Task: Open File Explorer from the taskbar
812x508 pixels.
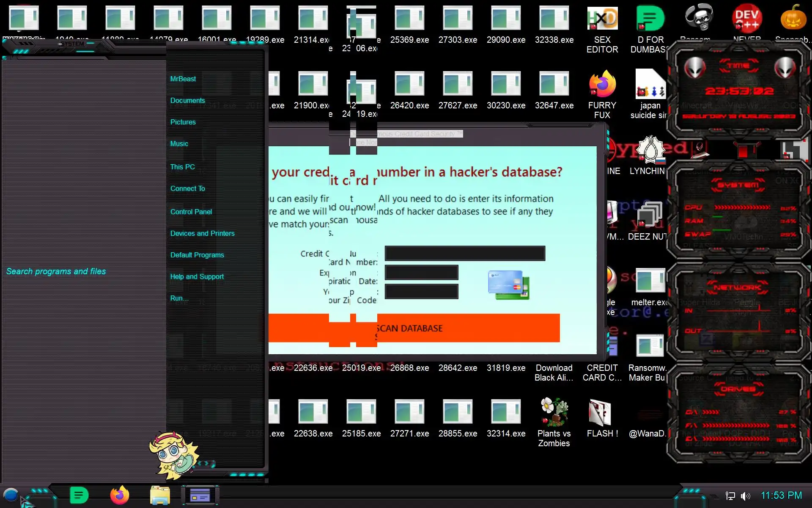Action: (x=160, y=495)
